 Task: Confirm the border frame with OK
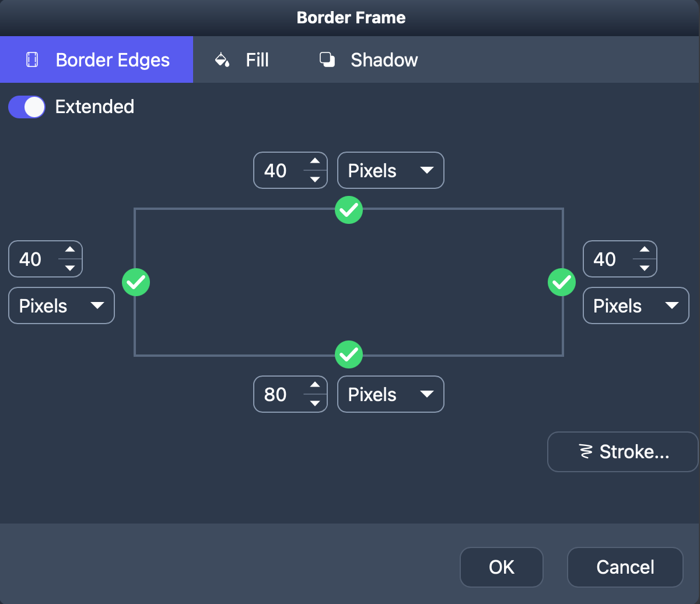(x=502, y=567)
